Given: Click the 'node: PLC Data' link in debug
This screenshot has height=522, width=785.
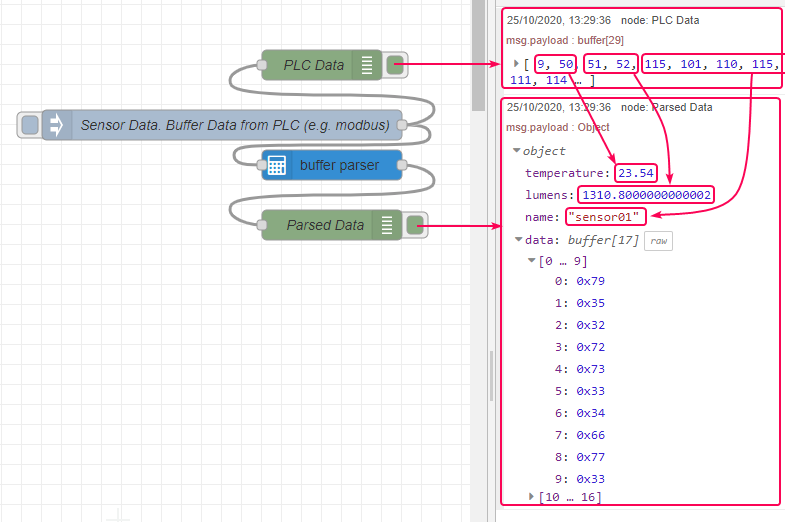Looking at the screenshot, I should point(659,20).
